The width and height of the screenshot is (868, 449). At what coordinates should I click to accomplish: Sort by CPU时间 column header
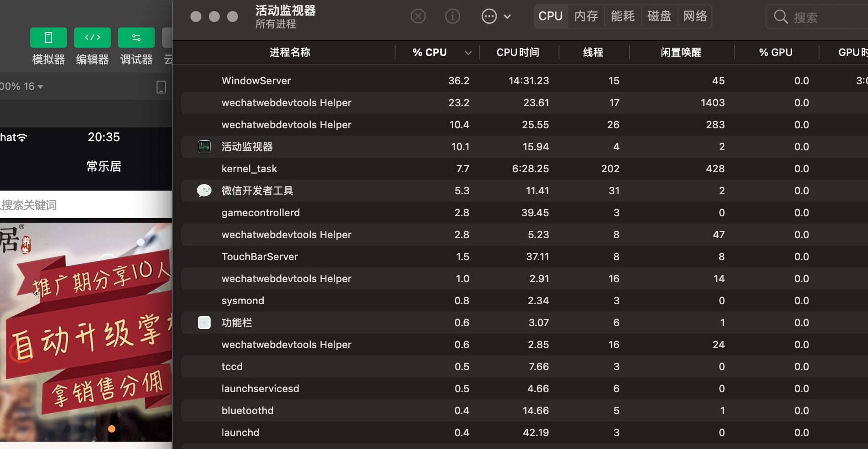[518, 52]
